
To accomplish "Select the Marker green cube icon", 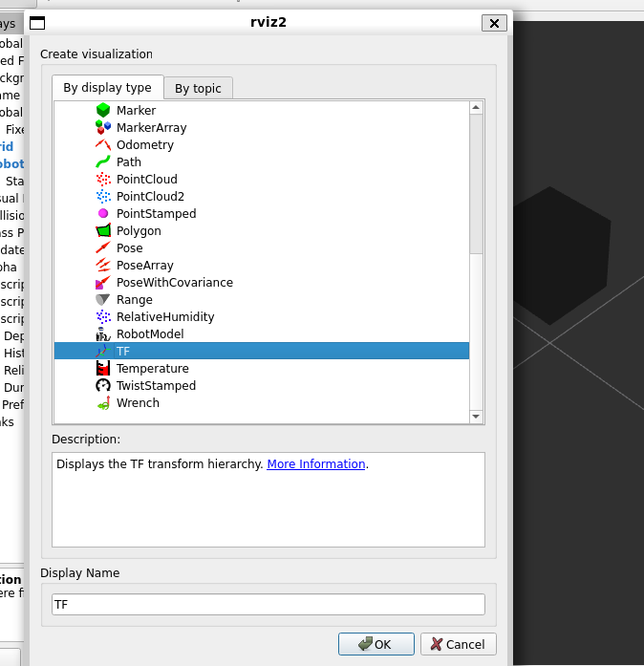I will click(103, 111).
